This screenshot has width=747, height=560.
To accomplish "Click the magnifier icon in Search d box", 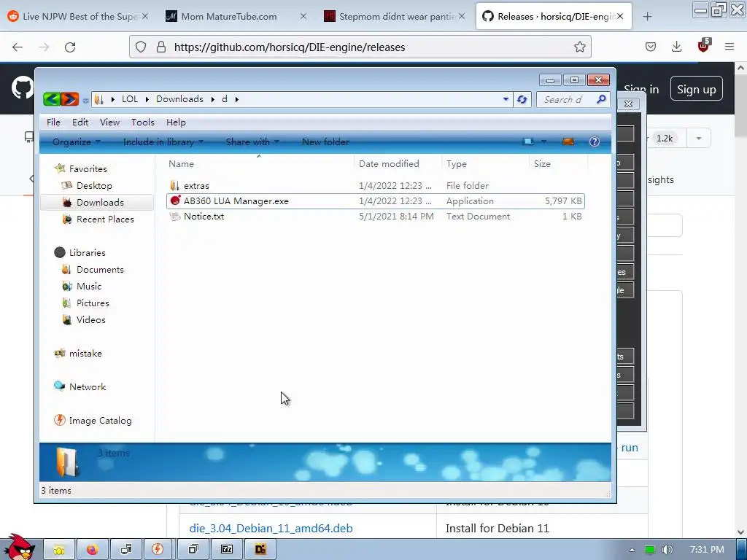I will point(601,99).
